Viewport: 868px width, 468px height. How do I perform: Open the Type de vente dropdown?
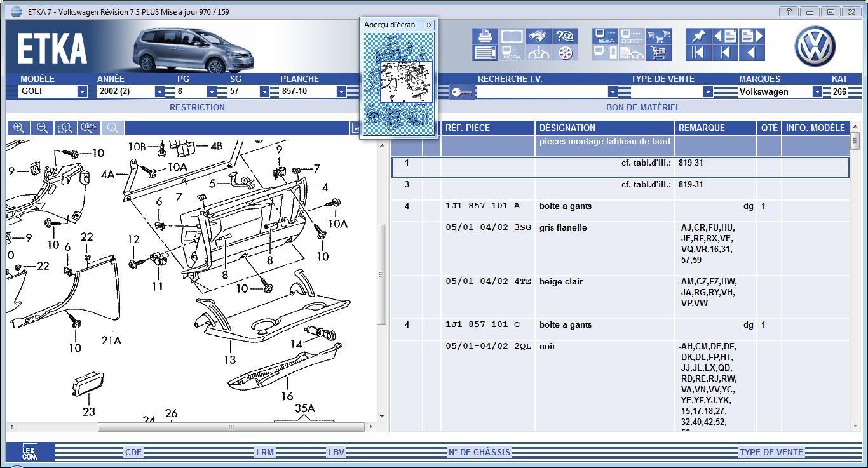(707, 91)
